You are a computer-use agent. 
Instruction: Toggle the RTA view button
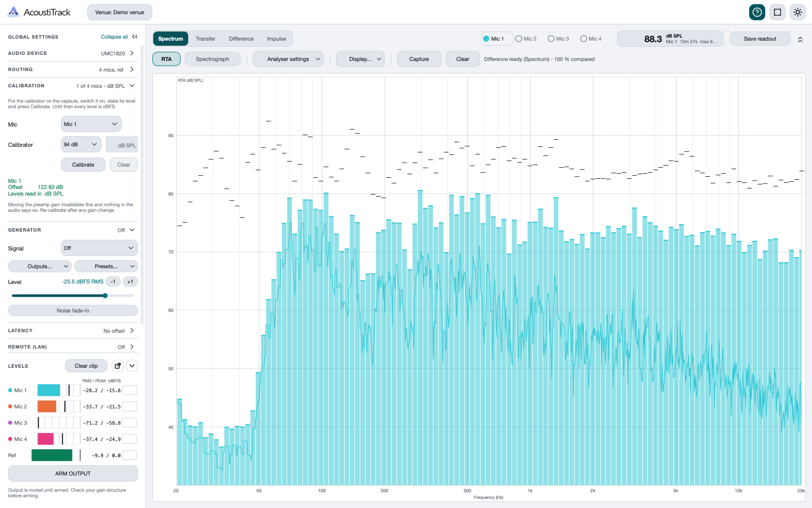[x=166, y=59]
